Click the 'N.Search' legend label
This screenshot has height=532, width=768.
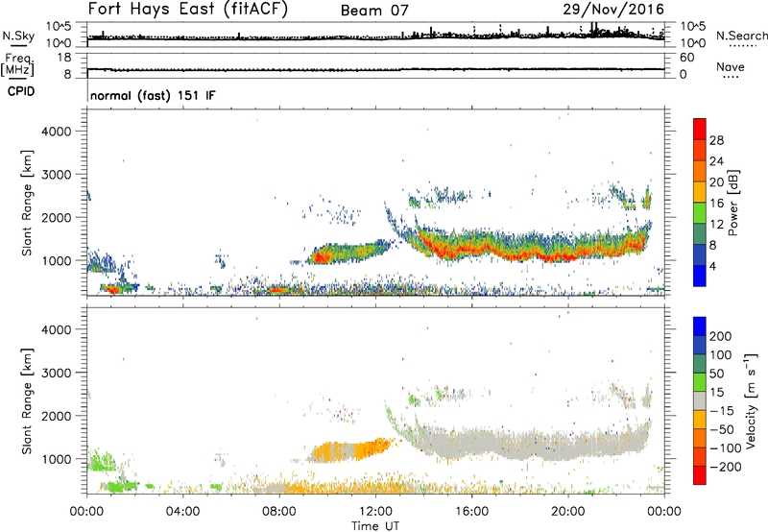click(x=741, y=36)
